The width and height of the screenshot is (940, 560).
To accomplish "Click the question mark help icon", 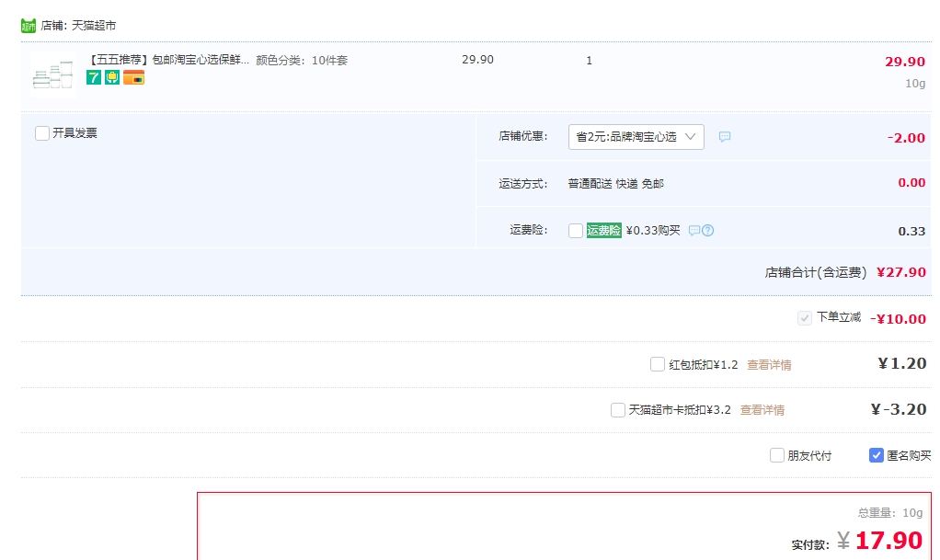I will [x=708, y=230].
